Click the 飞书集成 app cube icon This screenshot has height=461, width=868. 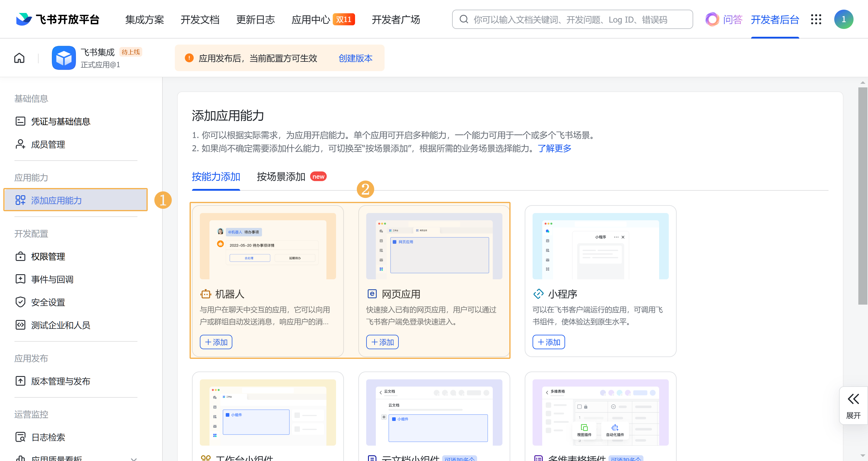pos(64,58)
